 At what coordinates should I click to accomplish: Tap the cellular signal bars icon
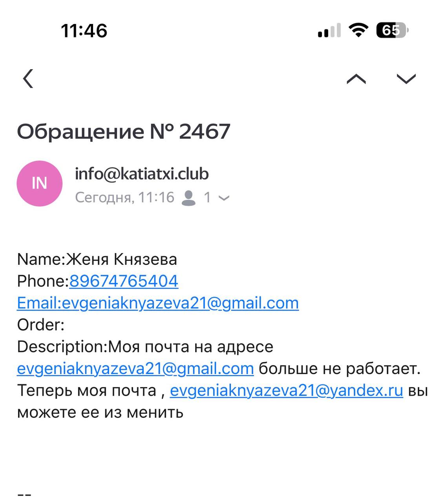pos(329,31)
